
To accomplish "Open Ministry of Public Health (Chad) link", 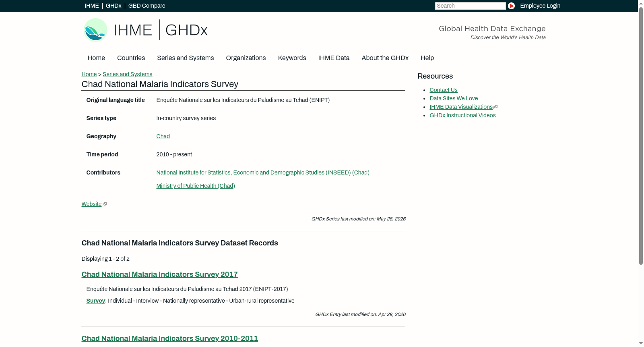I will click(x=196, y=186).
